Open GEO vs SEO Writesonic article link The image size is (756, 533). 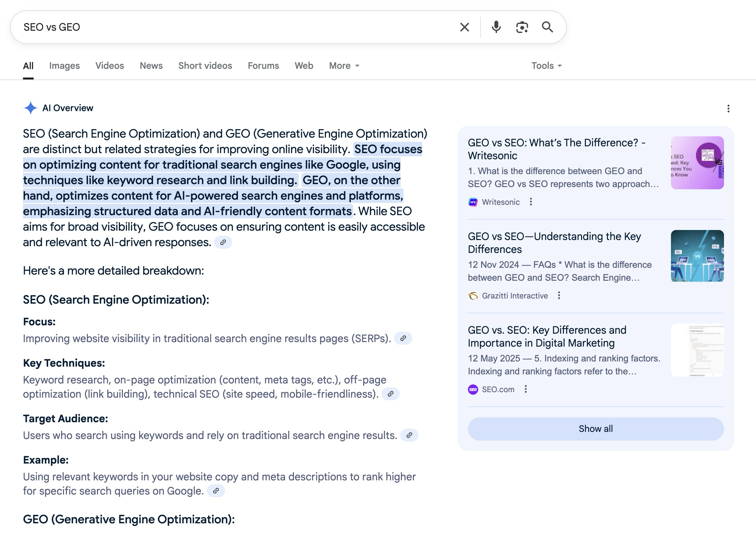click(x=556, y=149)
